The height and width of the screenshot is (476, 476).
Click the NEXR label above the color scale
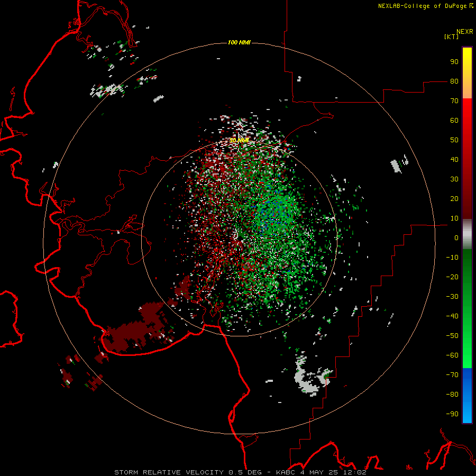coord(465,32)
